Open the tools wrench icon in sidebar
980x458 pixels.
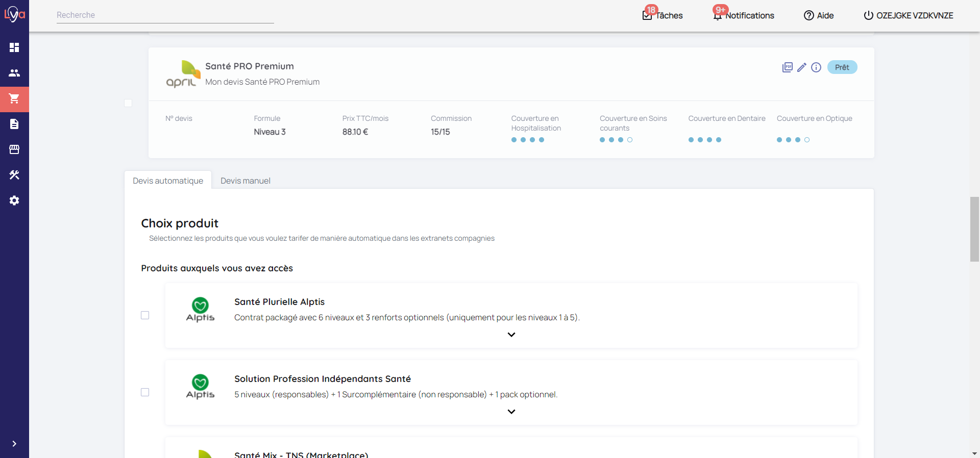[x=14, y=175]
